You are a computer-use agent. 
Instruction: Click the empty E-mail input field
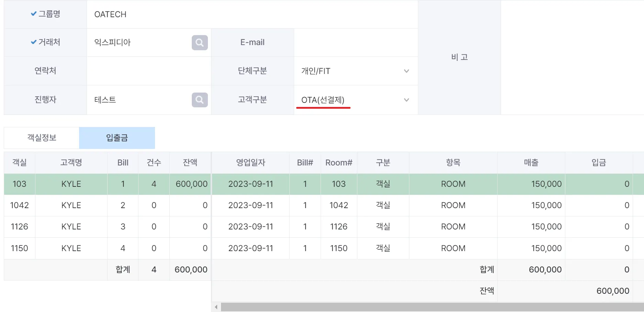356,43
